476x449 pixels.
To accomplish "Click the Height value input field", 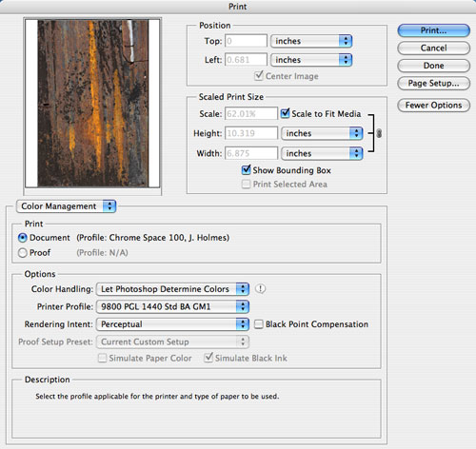I will tap(251, 133).
